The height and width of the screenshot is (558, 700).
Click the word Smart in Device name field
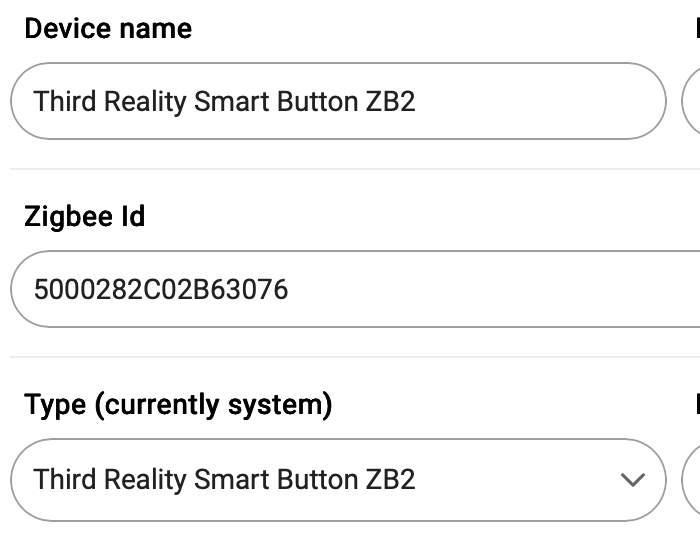(x=232, y=101)
